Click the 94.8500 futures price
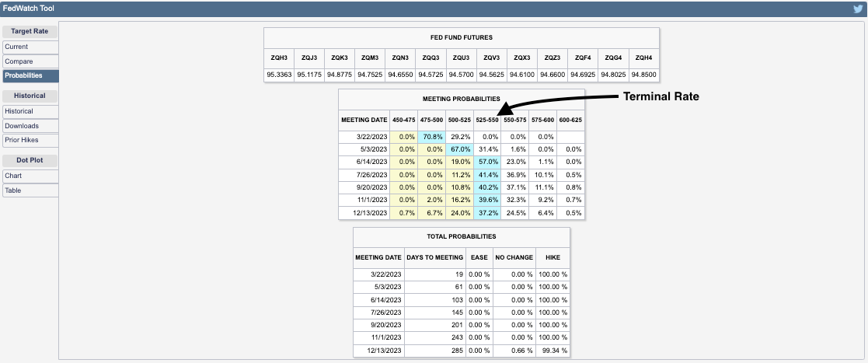The width and height of the screenshot is (868, 363). (x=643, y=75)
